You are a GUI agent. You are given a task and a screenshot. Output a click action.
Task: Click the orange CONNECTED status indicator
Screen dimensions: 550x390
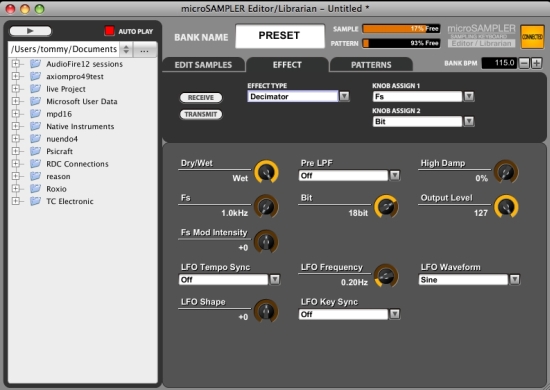(x=532, y=36)
